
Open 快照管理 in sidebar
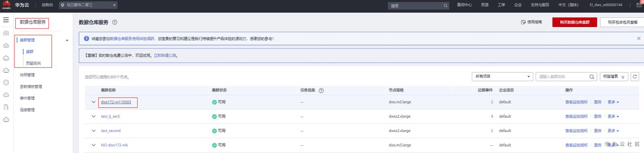[x=27, y=75]
